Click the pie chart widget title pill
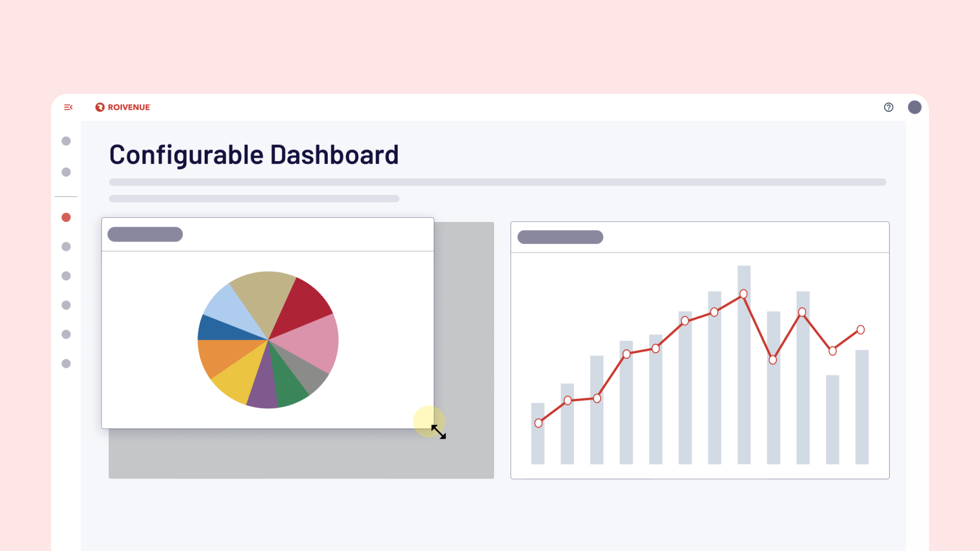This screenshot has width=980, height=551. [x=145, y=234]
